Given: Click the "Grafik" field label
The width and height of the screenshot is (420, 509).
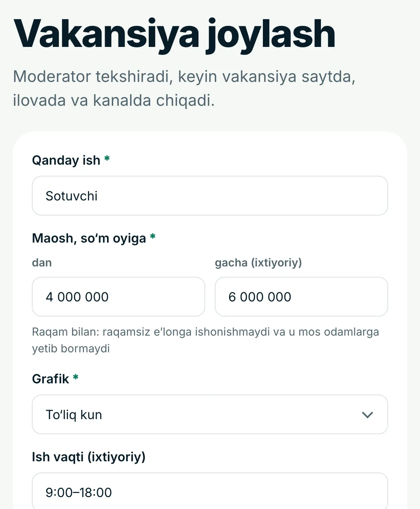Looking at the screenshot, I should (x=51, y=379).
